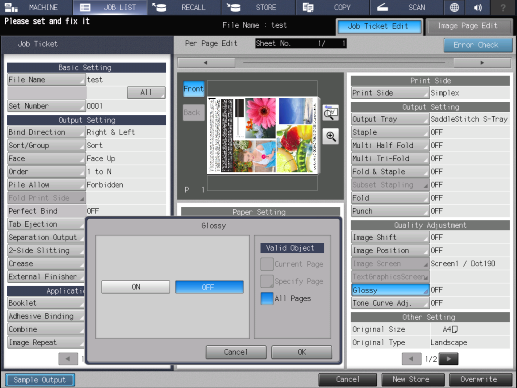Viewport: 517px width, 388px height.
Task: Click the Error Check button
Action: (x=478, y=45)
